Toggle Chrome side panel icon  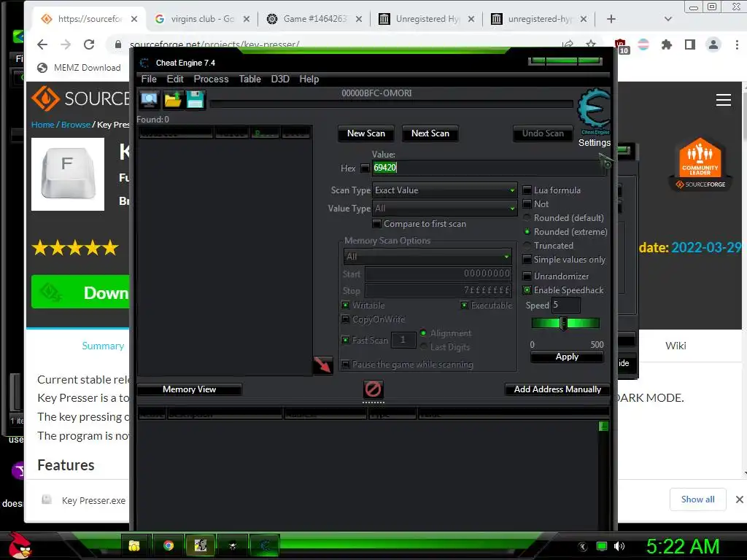point(689,44)
